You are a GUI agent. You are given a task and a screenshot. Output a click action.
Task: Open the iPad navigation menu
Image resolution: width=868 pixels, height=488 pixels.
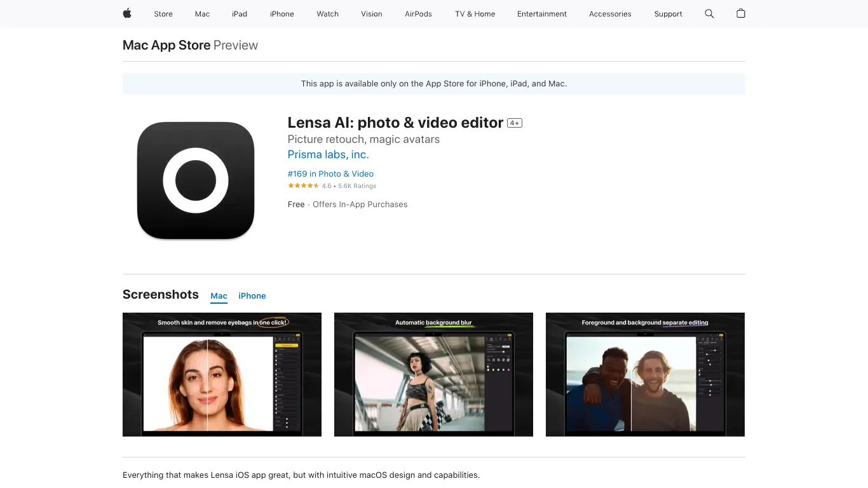coord(240,14)
